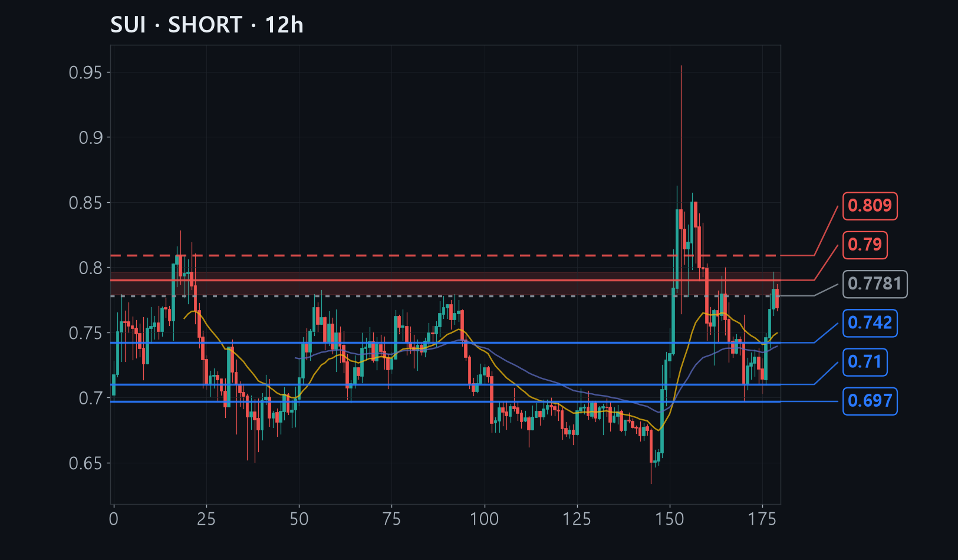Click the chart title SUI · SHORT · 12h
Viewport: 958px width, 560px height.
(207, 25)
